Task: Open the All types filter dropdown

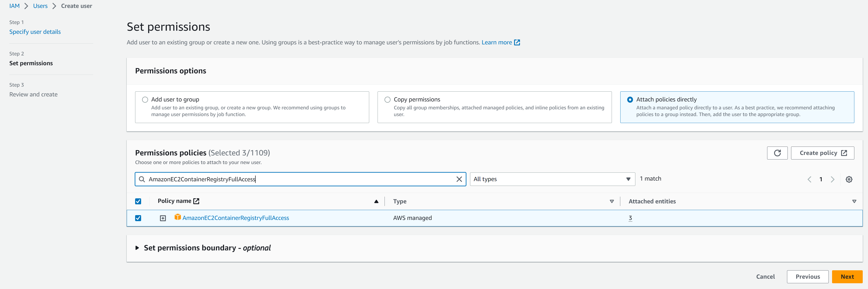Action: pos(552,179)
